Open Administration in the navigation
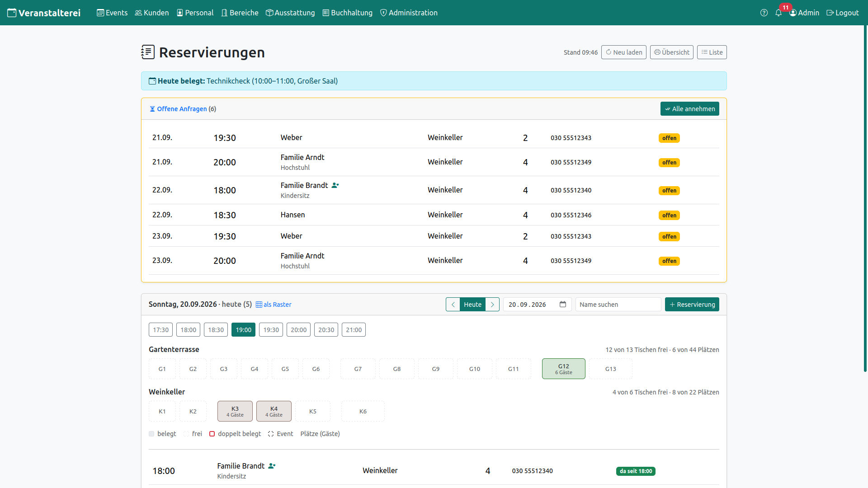The width and height of the screenshot is (868, 488). click(409, 13)
